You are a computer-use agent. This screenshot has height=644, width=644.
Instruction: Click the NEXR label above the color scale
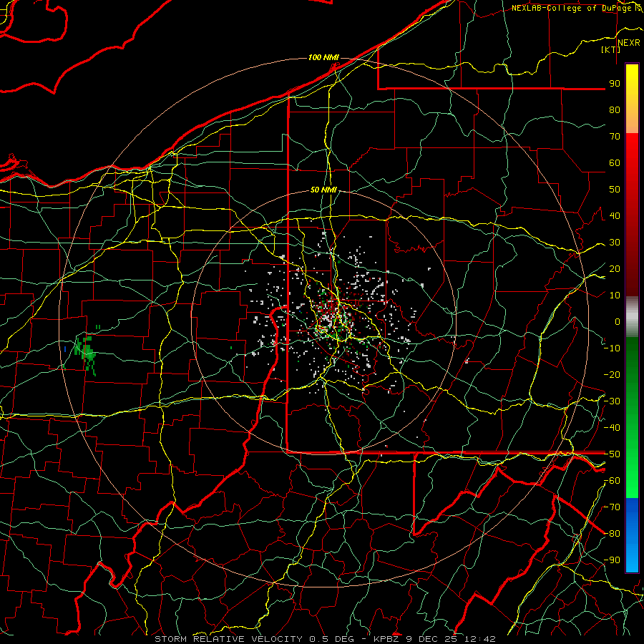coord(629,43)
